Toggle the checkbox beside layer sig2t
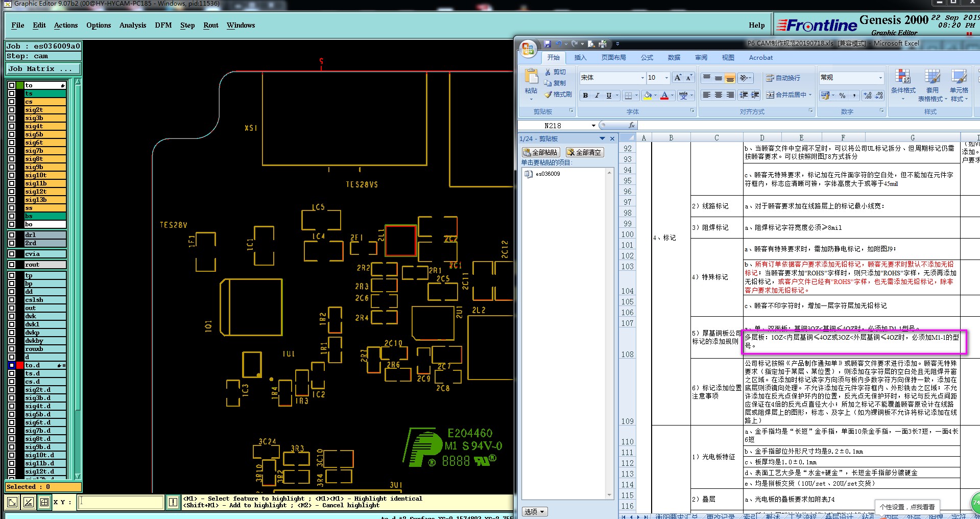Viewport: 980px width, 519px height. (12, 110)
